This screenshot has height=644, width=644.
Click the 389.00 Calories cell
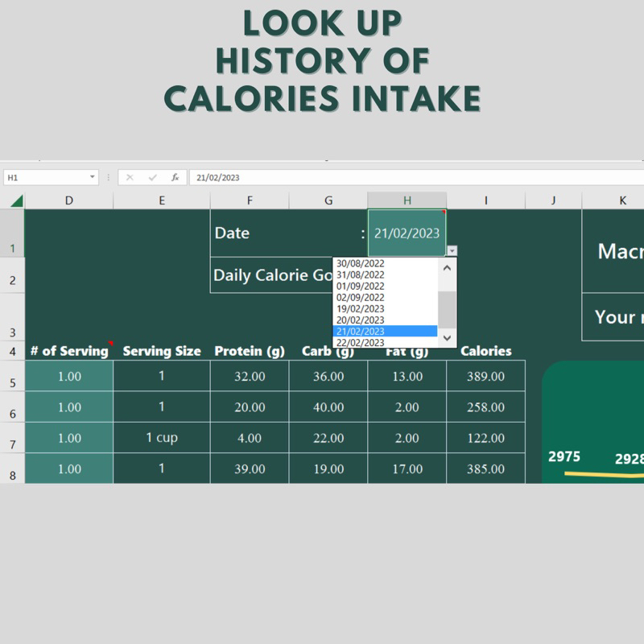485,376
